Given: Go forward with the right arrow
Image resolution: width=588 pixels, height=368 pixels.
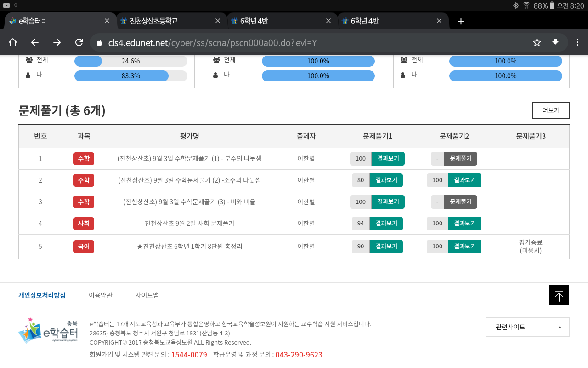Looking at the screenshot, I should [57, 42].
